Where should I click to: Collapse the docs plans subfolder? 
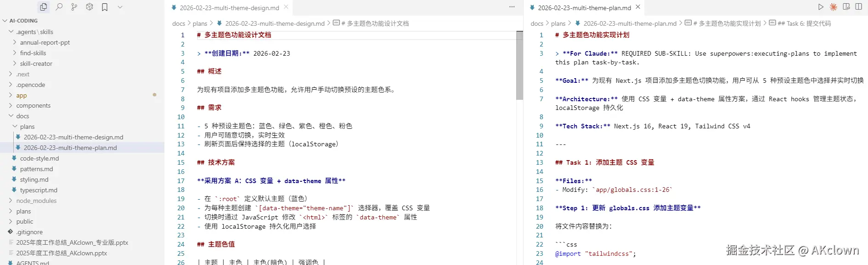15,127
